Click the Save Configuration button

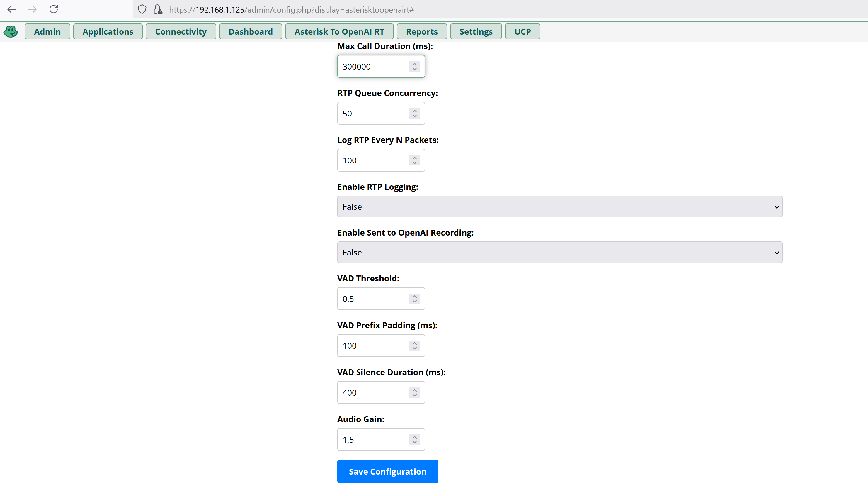(388, 471)
